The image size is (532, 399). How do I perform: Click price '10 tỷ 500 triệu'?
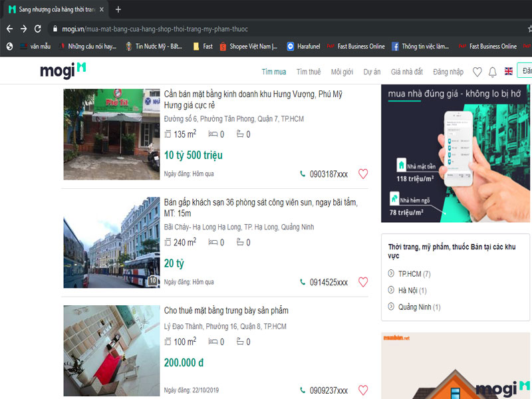pos(194,156)
